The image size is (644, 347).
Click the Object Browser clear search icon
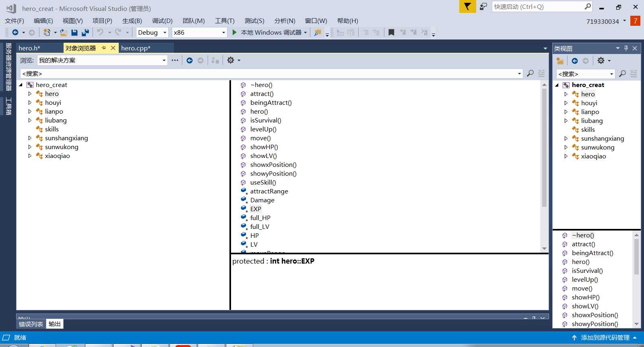point(541,73)
